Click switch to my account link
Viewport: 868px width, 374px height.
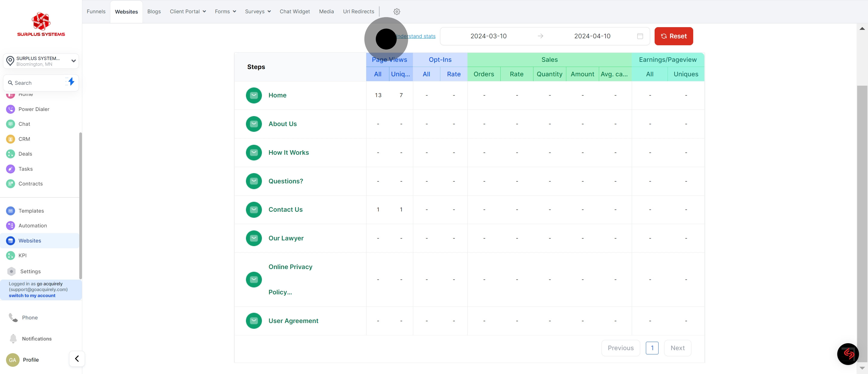click(x=32, y=295)
